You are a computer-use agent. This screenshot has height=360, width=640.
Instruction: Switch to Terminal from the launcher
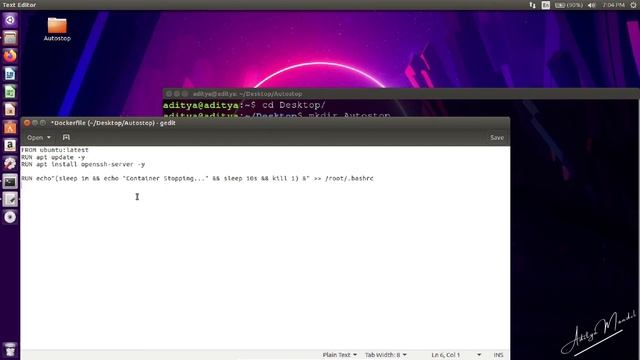coord(10,181)
